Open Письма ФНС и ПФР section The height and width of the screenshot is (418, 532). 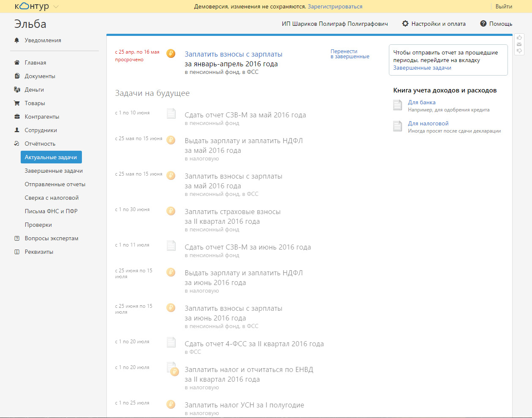click(51, 211)
